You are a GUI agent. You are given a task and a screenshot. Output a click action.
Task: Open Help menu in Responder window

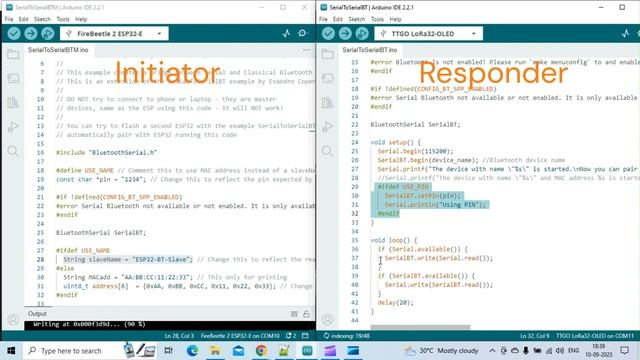(396, 19)
